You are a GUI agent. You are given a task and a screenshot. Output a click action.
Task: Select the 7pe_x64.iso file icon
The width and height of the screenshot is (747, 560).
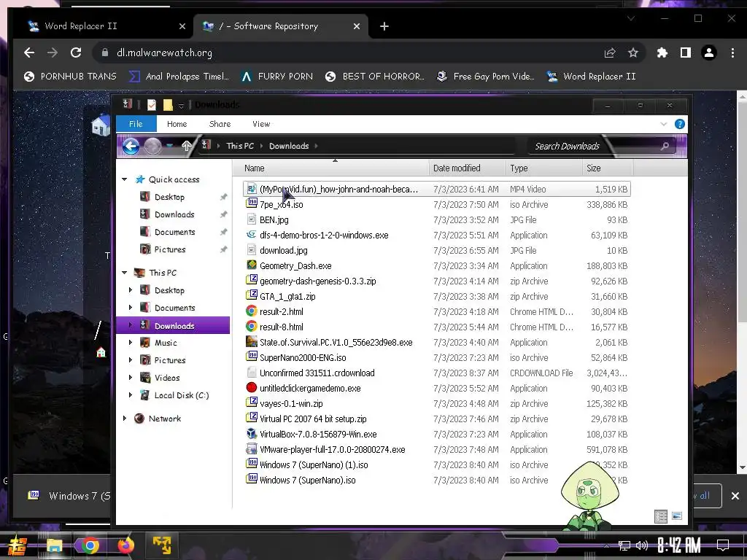tap(252, 204)
